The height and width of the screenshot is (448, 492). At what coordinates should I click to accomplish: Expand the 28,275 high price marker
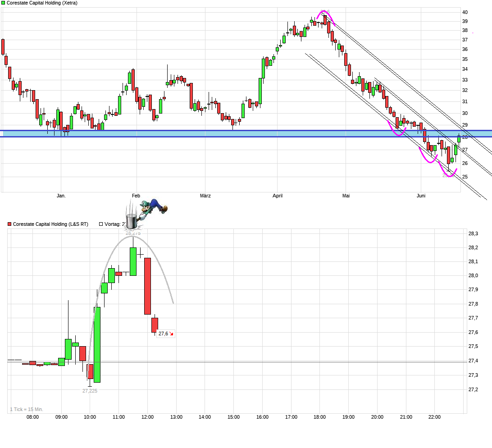coord(134,233)
